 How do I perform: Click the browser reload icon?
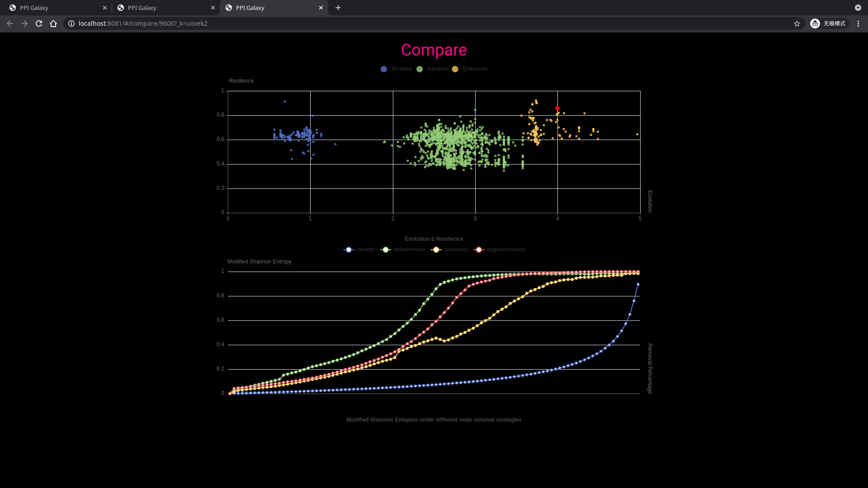(39, 23)
